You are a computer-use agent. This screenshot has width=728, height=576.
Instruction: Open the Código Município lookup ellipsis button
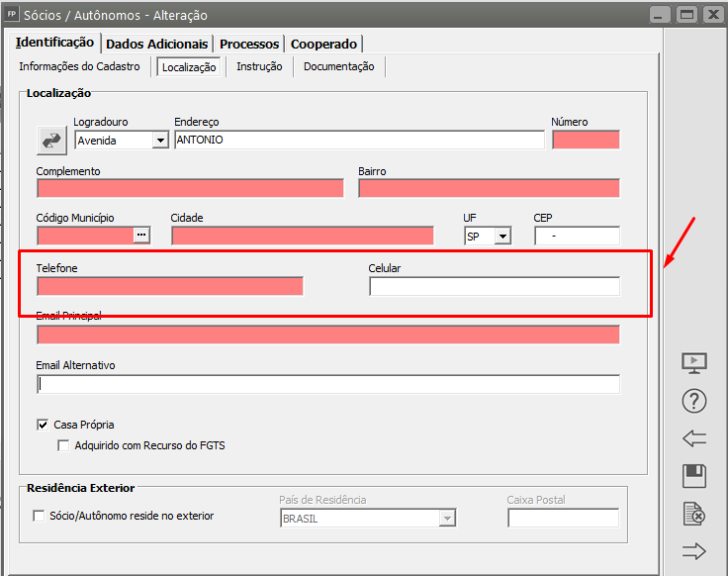coord(141,235)
